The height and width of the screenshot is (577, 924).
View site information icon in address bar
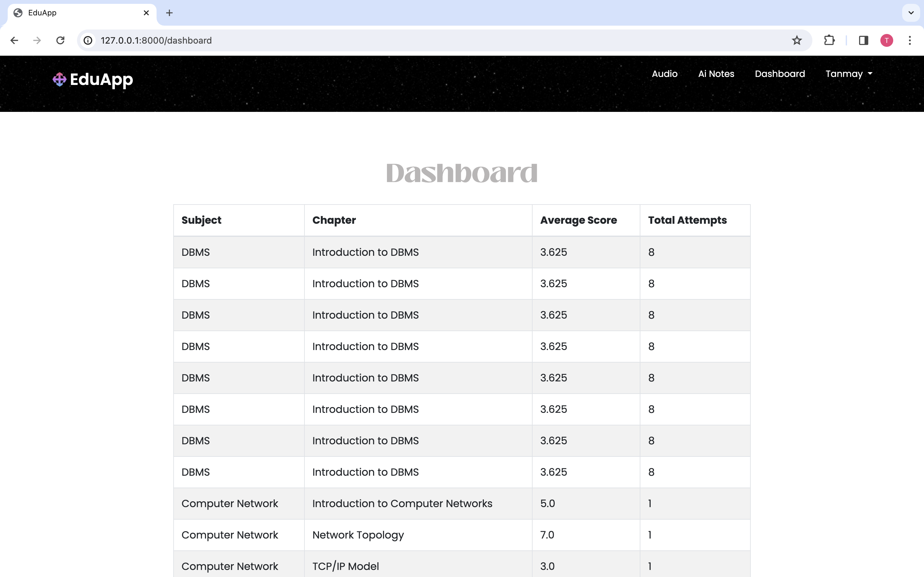click(x=88, y=40)
